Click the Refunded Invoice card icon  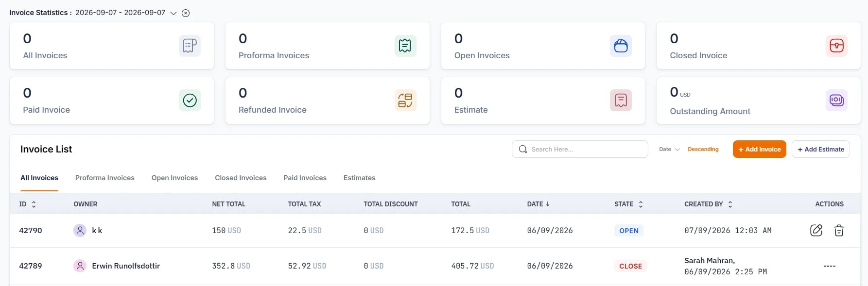pos(405,100)
